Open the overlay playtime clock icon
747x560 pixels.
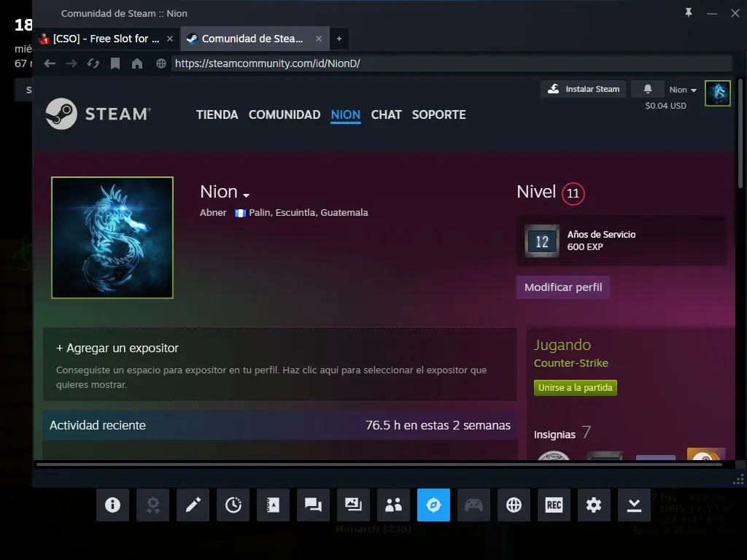click(x=233, y=505)
